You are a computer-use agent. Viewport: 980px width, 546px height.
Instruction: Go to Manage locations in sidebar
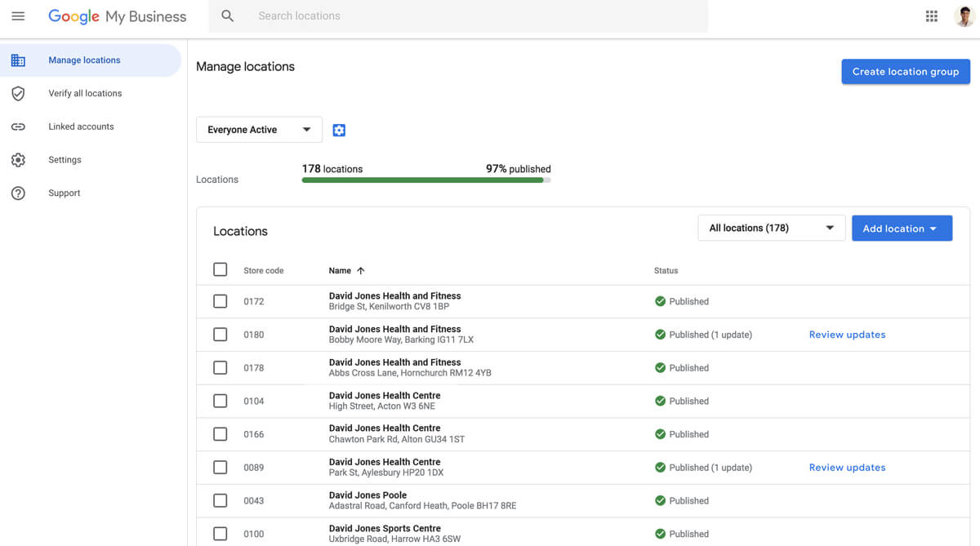point(84,60)
